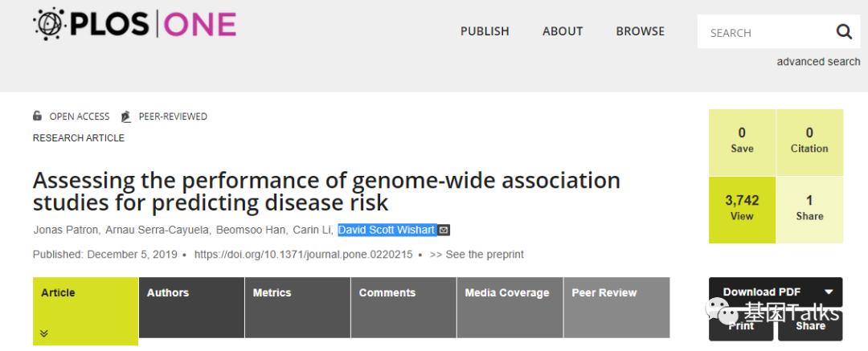
Task: Open the BROWSE menu
Action: [641, 31]
